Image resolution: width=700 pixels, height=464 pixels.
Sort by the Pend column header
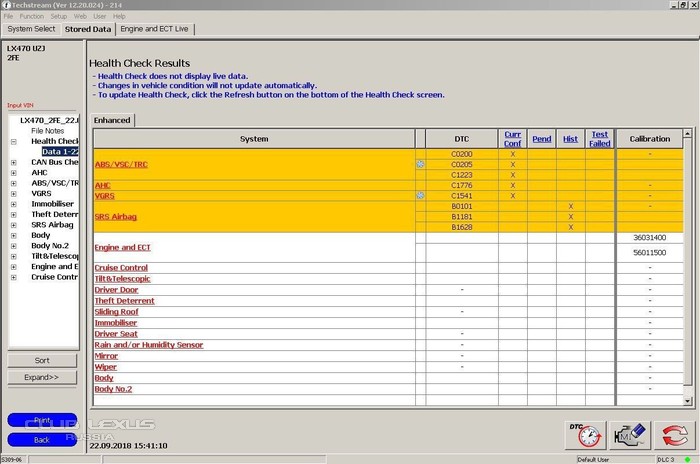pyautogui.click(x=542, y=139)
